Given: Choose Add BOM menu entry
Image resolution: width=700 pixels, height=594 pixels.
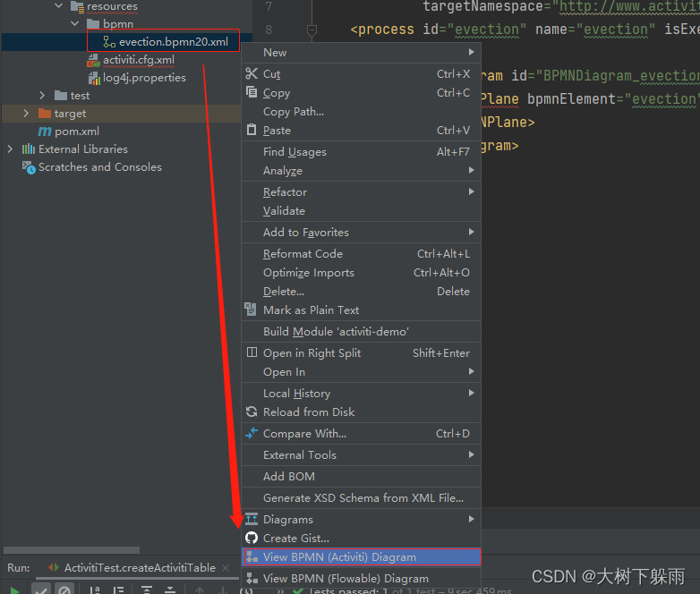Looking at the screenshot, I should click(361, 476).
